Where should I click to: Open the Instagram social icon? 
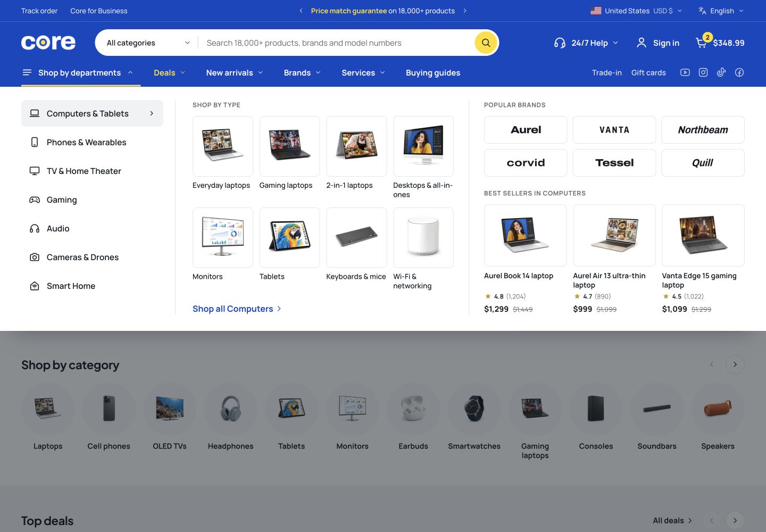click(x=703, y=72)
